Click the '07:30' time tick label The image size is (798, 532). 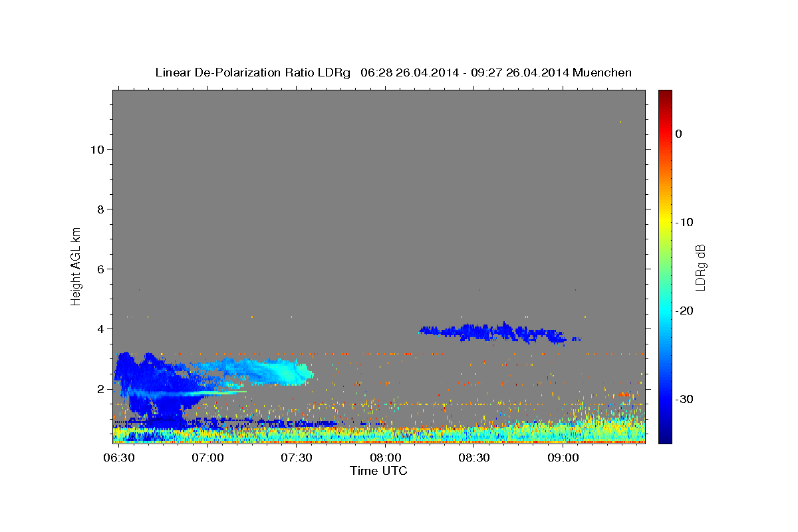click(297, 458)
